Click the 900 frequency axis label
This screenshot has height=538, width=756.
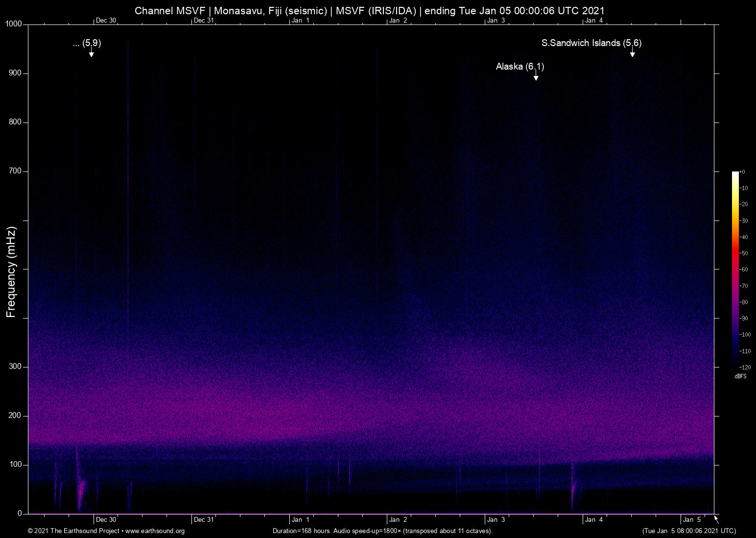16,73
